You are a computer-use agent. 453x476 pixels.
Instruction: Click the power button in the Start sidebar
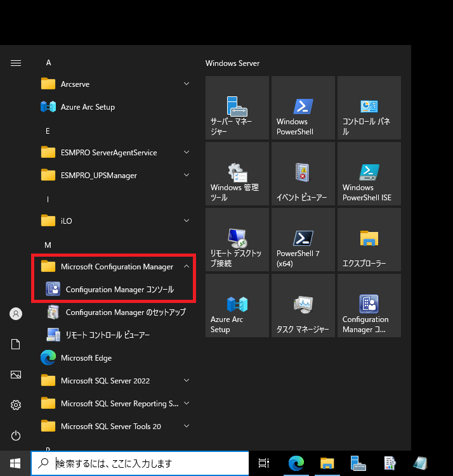(16, 435)
